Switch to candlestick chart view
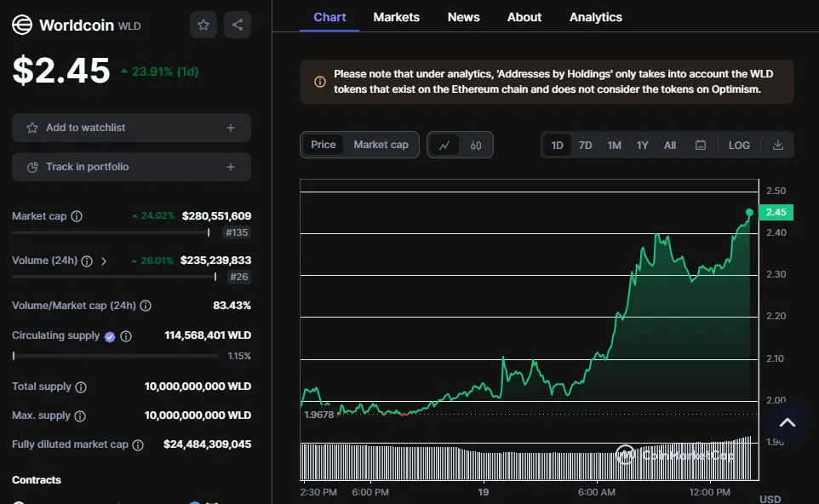Image resolution: width=819 pixels, height=504 pixels. pyautogui.click(x=475, y=146)
